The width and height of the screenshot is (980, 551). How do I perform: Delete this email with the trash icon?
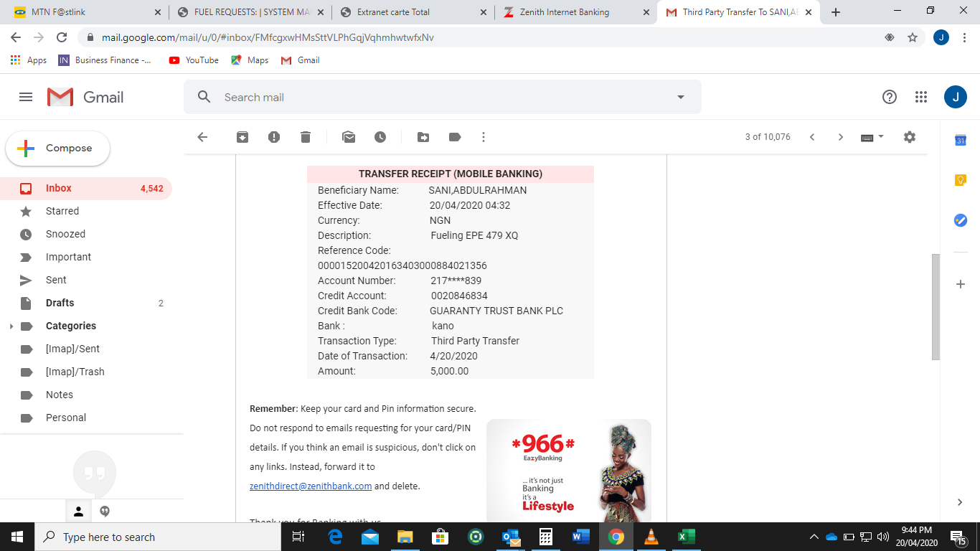coord(306,137)
